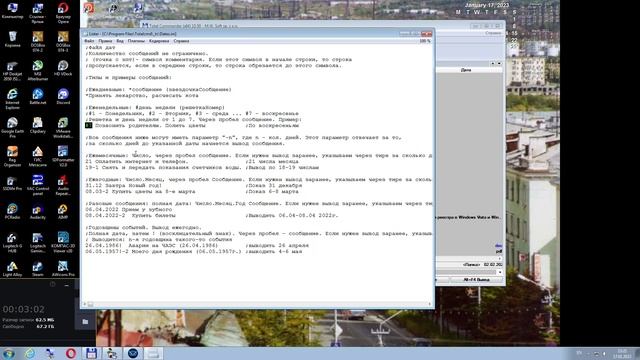
Task: Click the taskbar clock in system tray
Action: click(x=622, y=353)
